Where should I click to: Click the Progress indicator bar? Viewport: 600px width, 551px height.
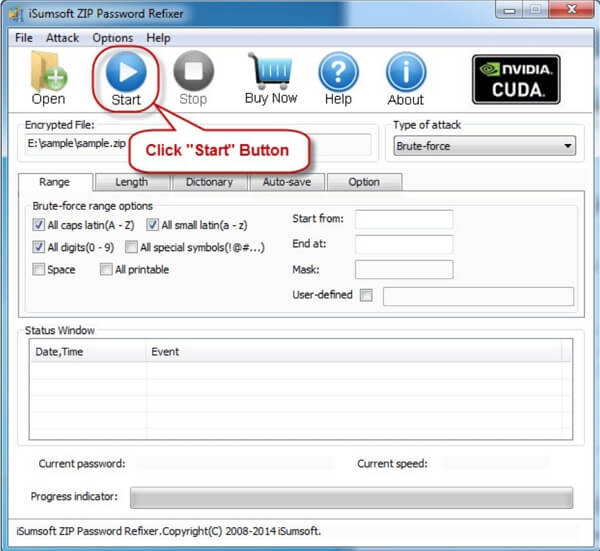351,498
